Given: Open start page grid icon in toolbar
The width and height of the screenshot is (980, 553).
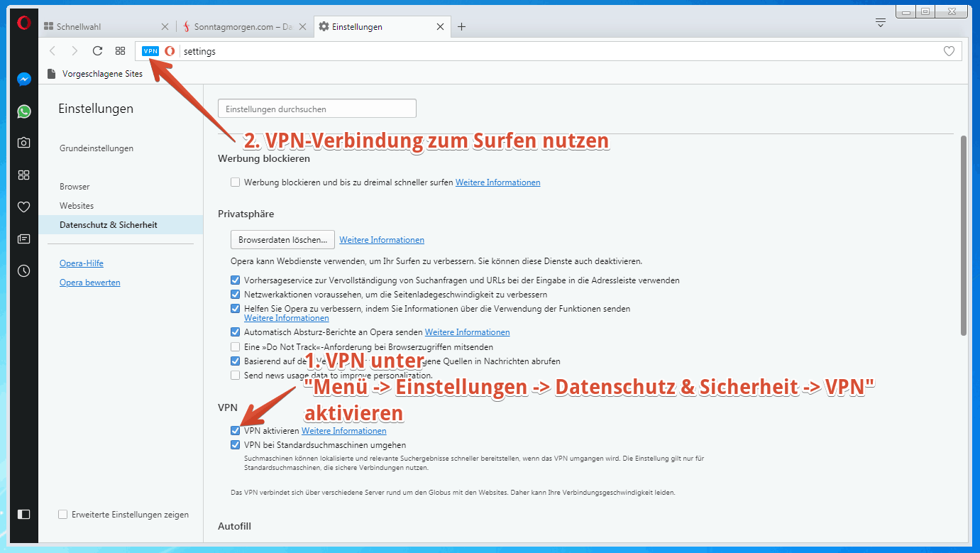Looking at the screenshot, I should [x=121, y=51].
